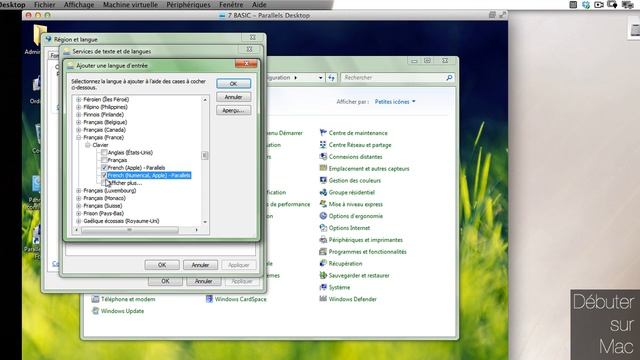The image size is (640, 360).
Task: Click the camera status icon in macOS menu bar
Action: pyautogui.click(x=599, y=4)
